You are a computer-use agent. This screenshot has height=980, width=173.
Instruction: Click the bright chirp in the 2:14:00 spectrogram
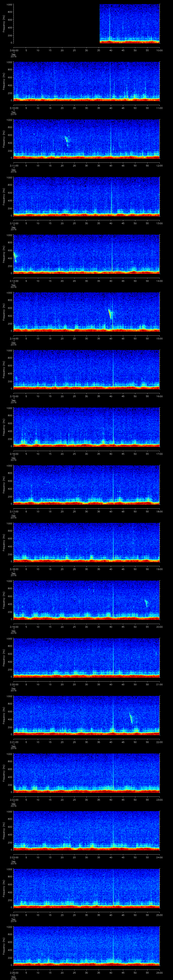pyautogui.click(x=110, y=314)
